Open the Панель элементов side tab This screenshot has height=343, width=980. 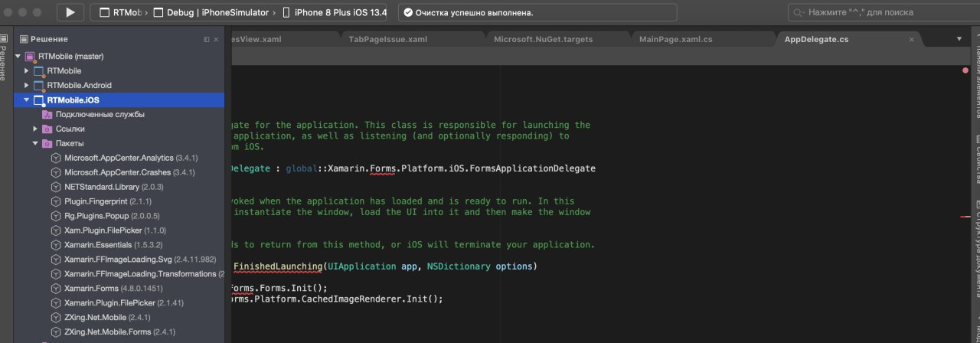pyautogui.click(x=975, y=80)
